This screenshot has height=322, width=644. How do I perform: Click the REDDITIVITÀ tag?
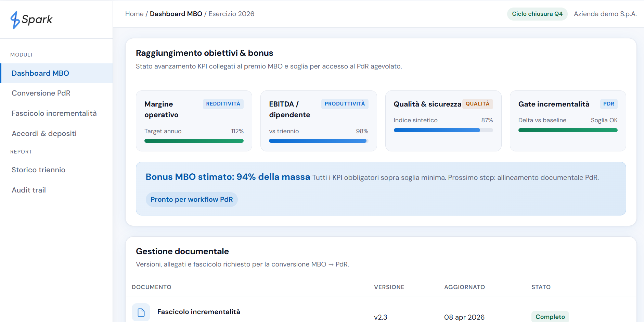coord(223,104)
